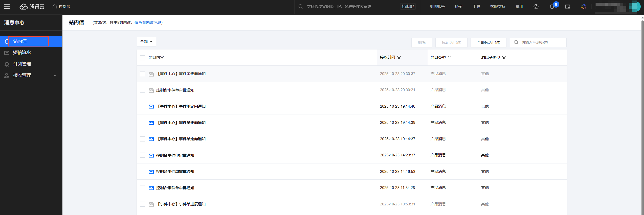Click the Tencent Cloud logo
Image resolution: width=644 pixels, height=215 pixels.
(32, 7)
